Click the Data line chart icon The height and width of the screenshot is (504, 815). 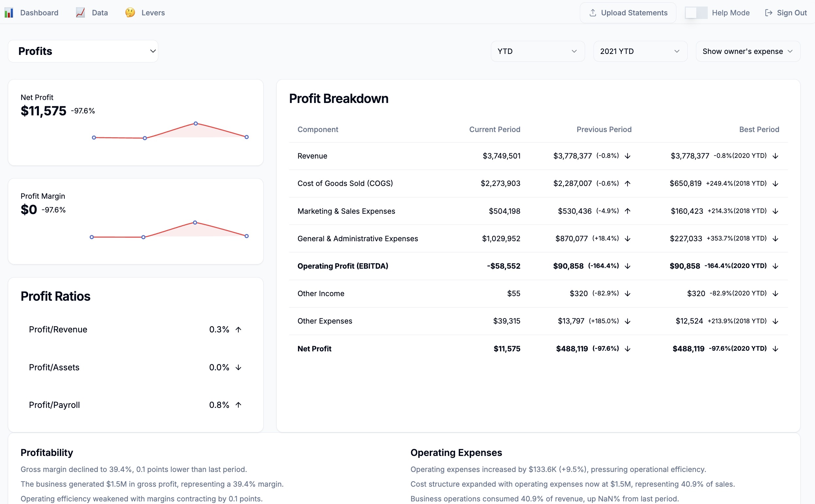click(x=80, y=13)
